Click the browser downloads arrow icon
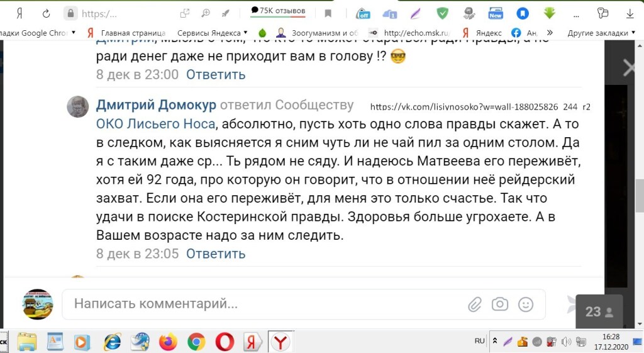The width and height of the screenshot is (644, 353). tap(630, 13)
